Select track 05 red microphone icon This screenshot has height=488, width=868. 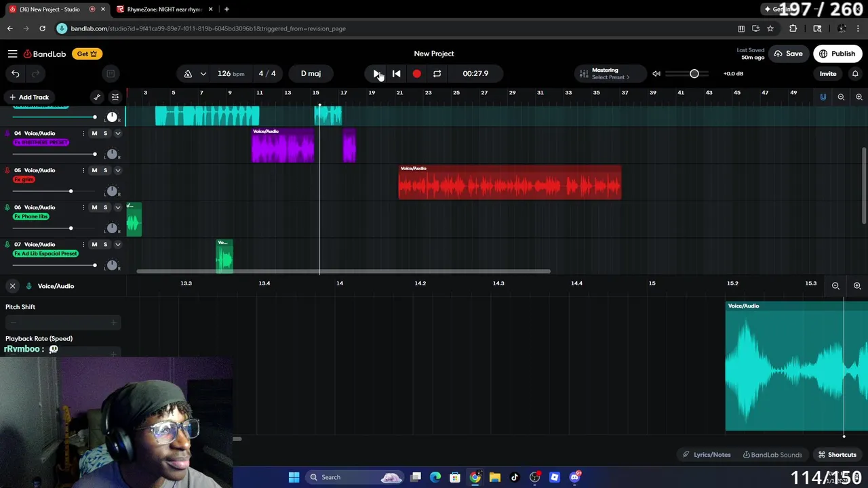tap(7, 170)
